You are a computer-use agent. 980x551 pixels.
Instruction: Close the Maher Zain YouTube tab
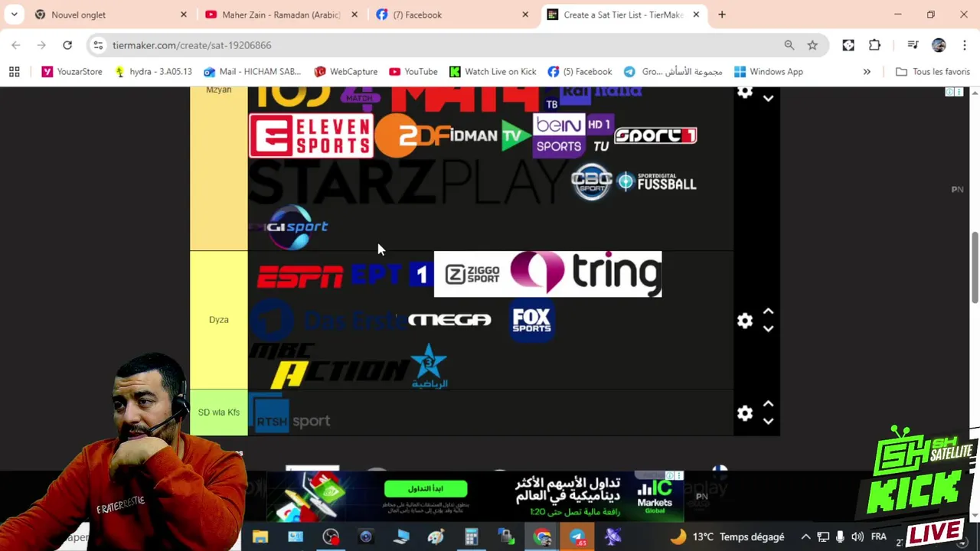point(354,15)
